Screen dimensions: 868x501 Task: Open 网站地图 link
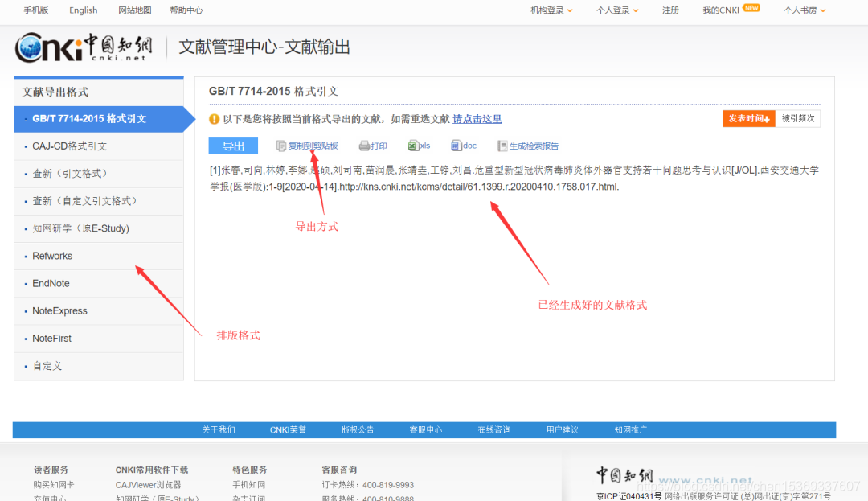click(x=134, y=10)
